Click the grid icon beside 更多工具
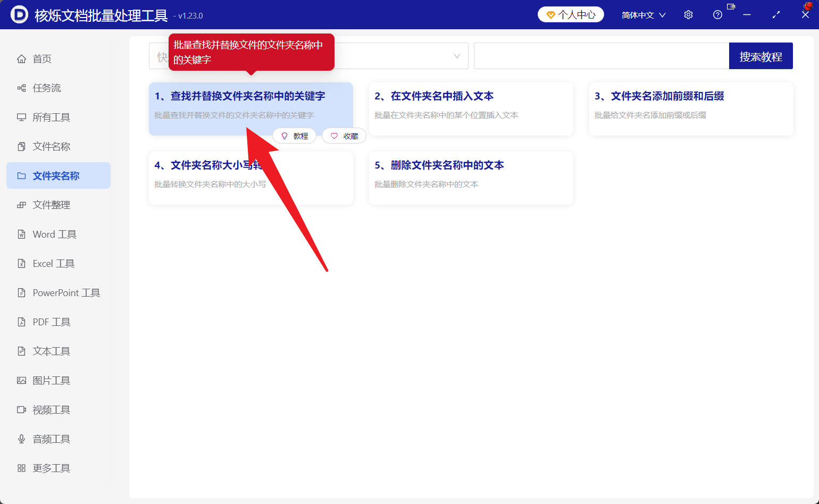 point(21,468)
